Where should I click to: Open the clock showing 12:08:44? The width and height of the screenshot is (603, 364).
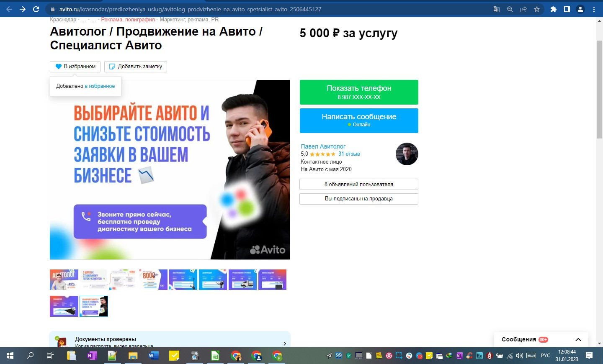tap(567, 352)
